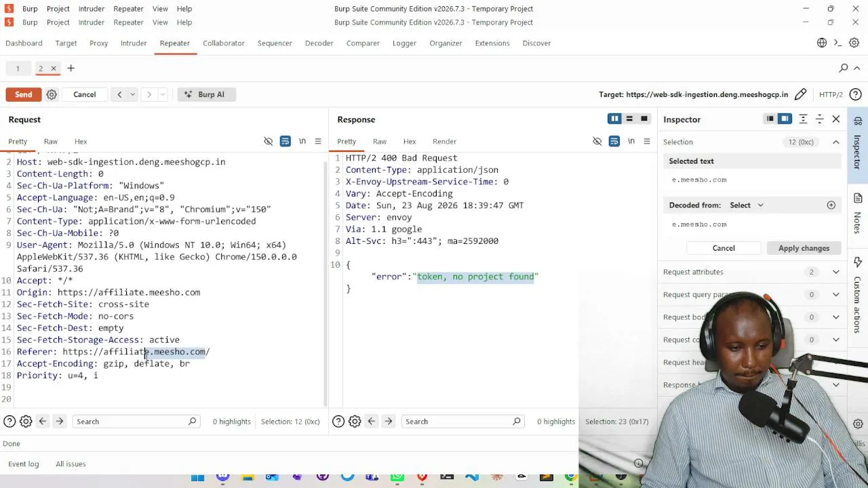Open the Burp settings gear in the top bar
This screenshot has width=868, height=488.
[x=855, y=43]
